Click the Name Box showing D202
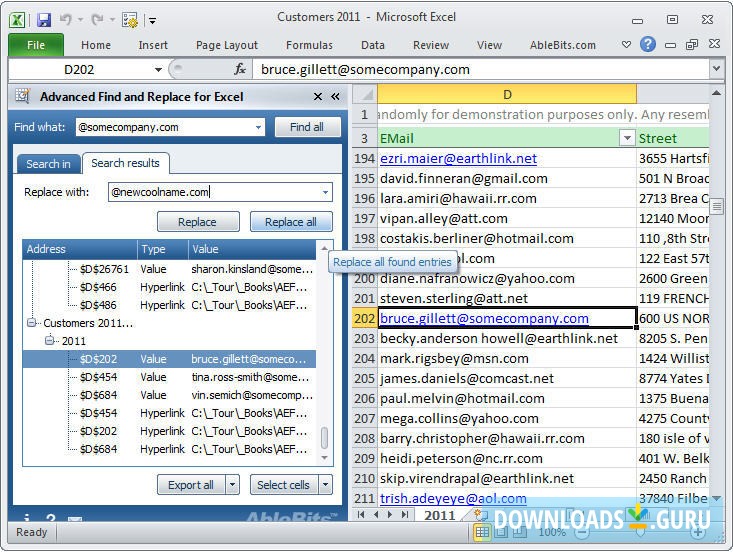 pos(79,70)
